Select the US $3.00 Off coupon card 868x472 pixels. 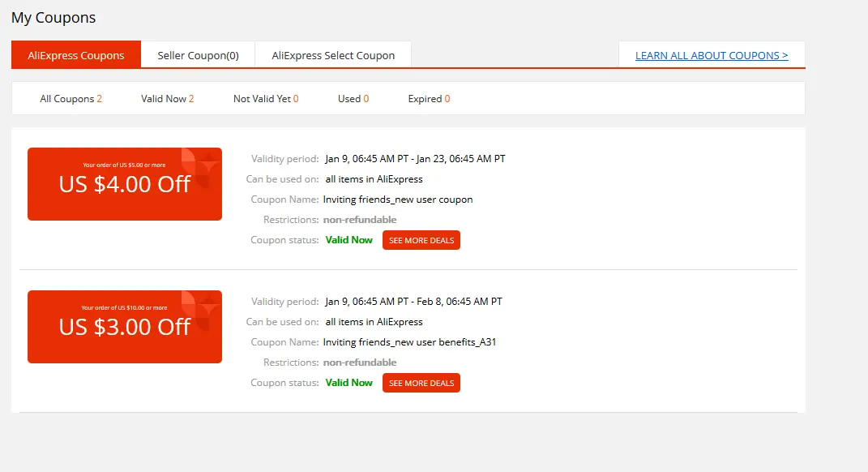125,327
